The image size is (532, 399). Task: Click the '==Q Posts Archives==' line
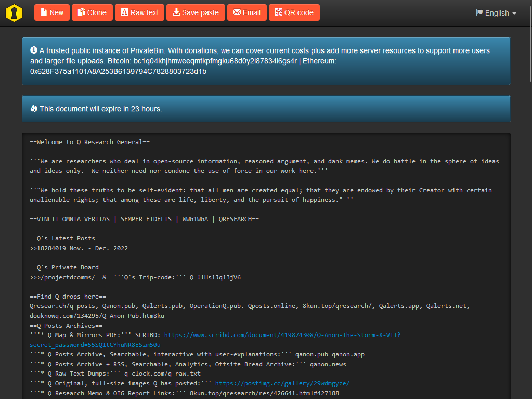[x=66, y=326]
